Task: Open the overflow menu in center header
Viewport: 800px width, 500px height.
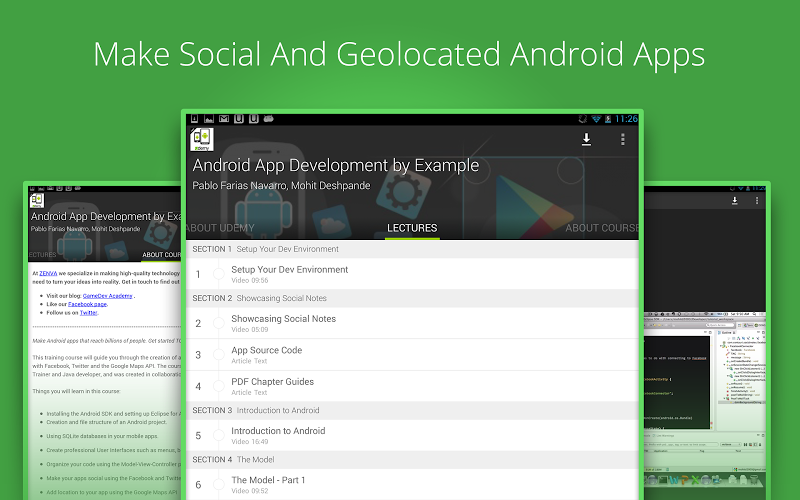Action: (x=622, y=139)
